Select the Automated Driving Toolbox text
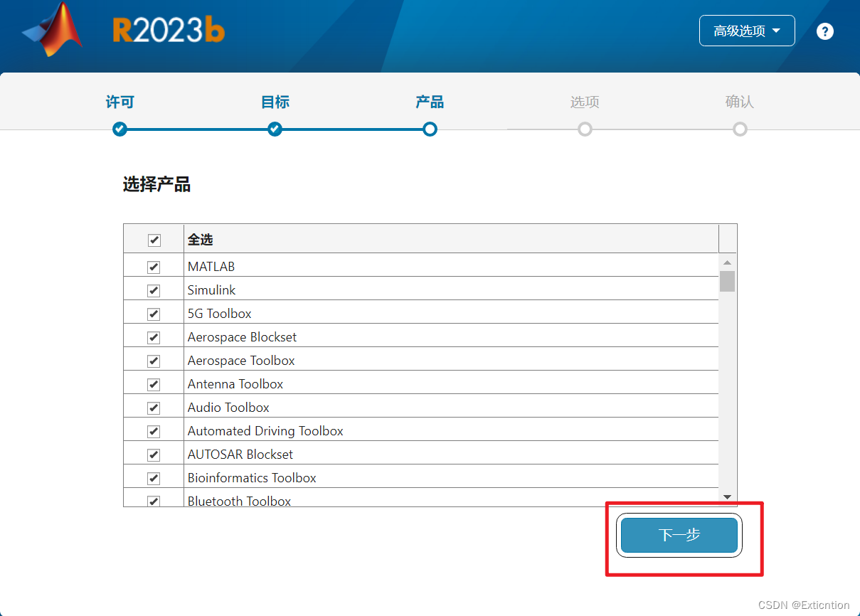 tap(265, 431)
